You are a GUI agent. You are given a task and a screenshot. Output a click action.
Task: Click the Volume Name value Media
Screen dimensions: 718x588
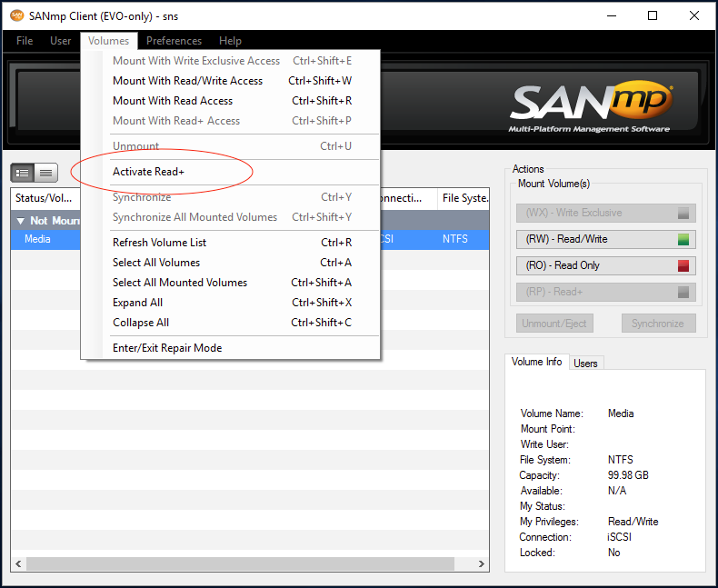pyautogui.click(x=621, y=414)
